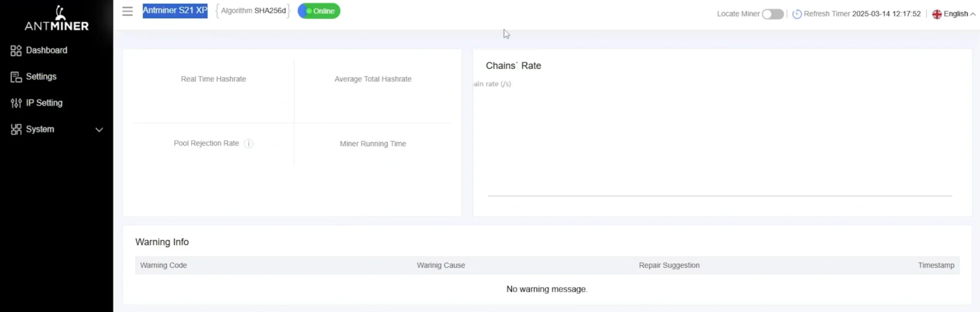The height and width of the screenshot is (312, 980).
Task: Click the Dashboard grid icon
Action: click(x=16, y=51)
